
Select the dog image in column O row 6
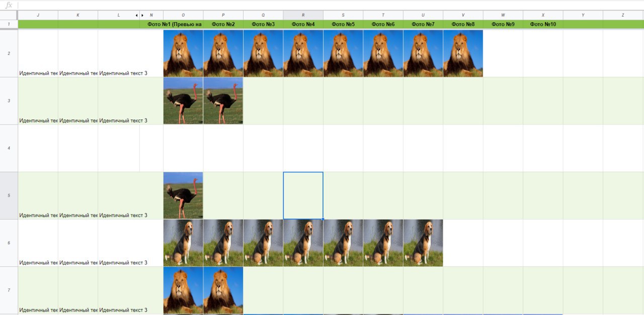[x=183, y=243]
